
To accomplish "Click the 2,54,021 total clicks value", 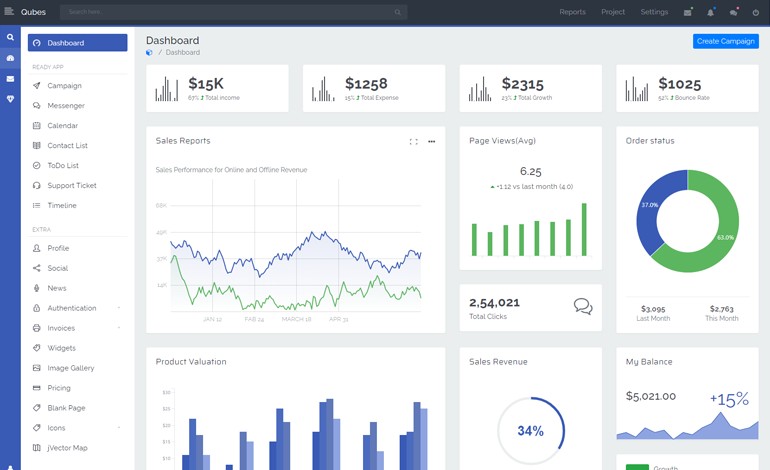I will click(494, 303).
